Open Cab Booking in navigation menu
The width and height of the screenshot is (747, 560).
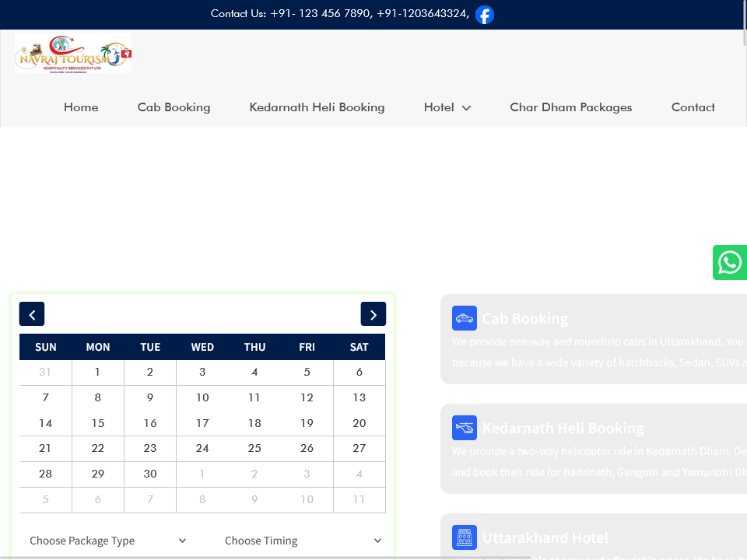point(174,107)
